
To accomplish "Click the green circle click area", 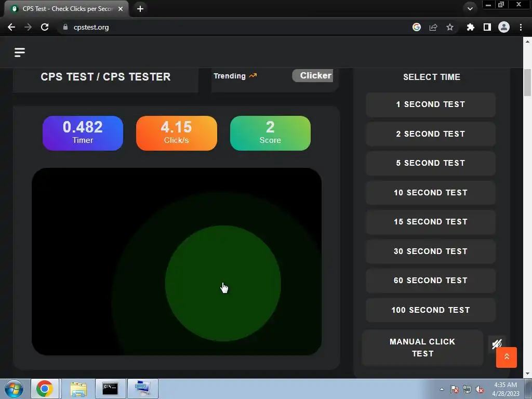I will (223, 283).
